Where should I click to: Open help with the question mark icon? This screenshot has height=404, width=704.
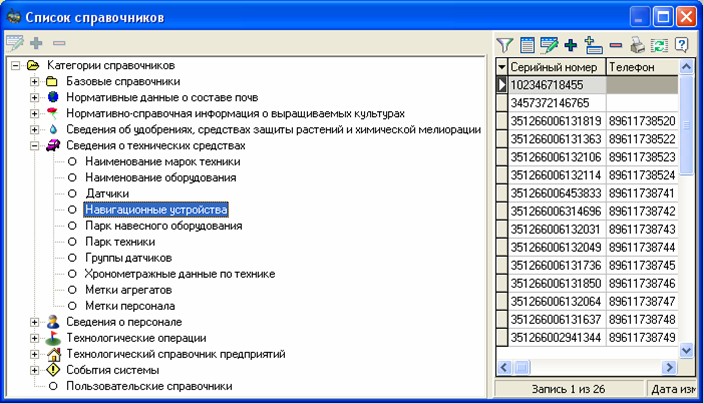(x=682, y=44)
